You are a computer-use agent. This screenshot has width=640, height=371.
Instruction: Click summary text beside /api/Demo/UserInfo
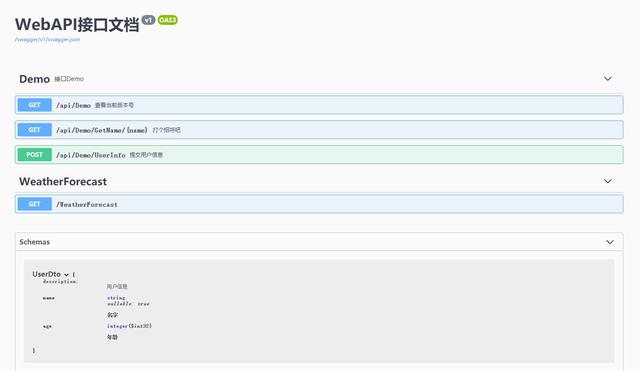[146, 155]
